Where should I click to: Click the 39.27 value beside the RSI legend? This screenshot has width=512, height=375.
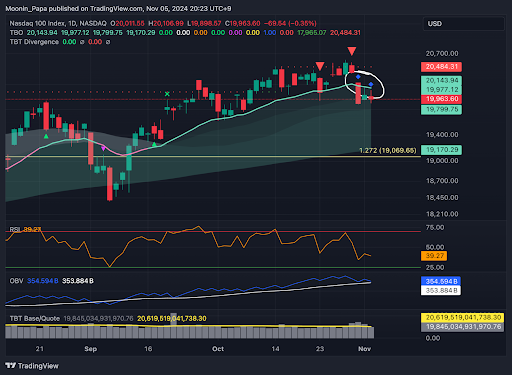(x=32, y=230)
